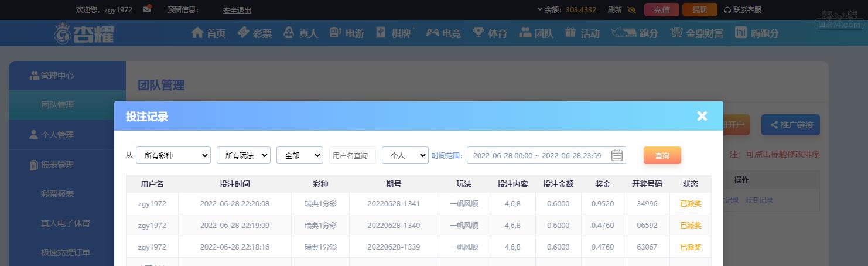The image size is (868, 266).
Task: Select bet time 2022-06-28 22:19:09 cell
Action: coord(235,226)
